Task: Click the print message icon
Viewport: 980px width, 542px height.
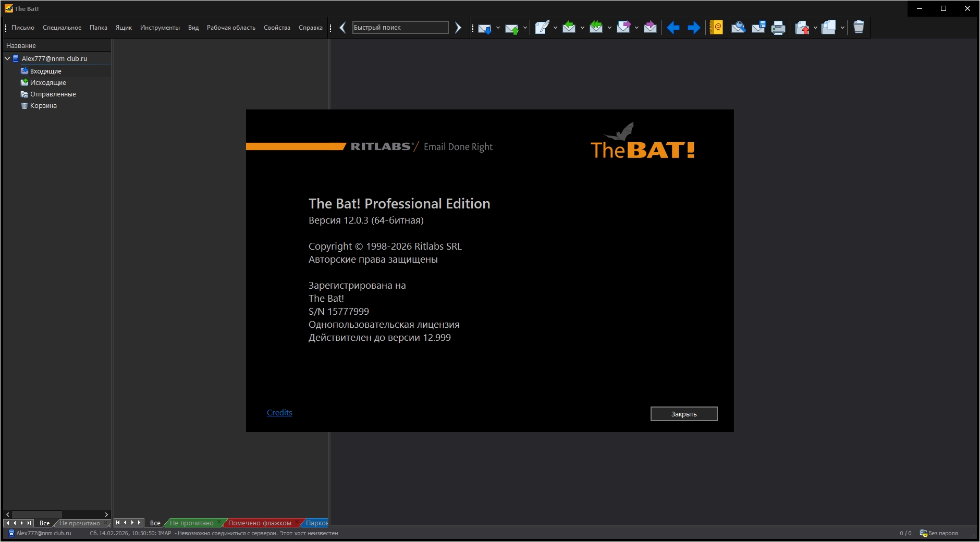Action: click(778, 28)
